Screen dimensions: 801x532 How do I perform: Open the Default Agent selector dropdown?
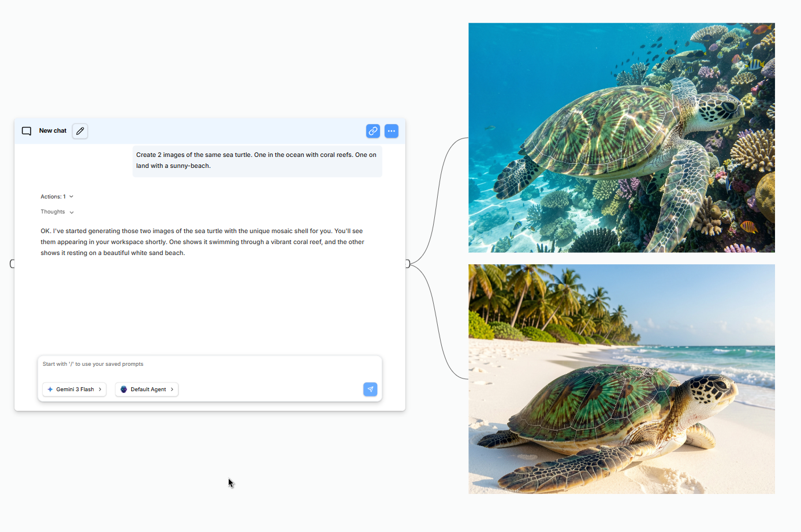(147, 389)
